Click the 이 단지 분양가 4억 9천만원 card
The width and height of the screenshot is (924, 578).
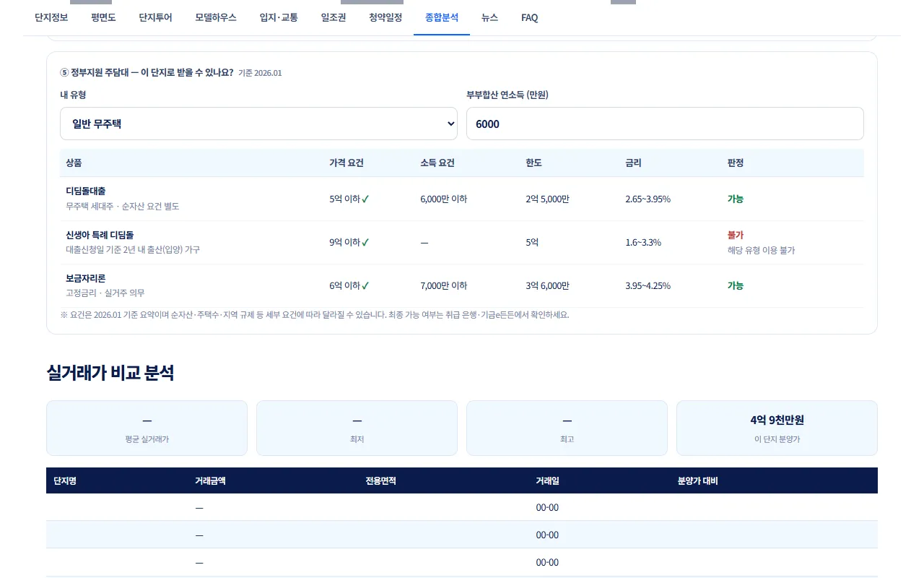777,428
